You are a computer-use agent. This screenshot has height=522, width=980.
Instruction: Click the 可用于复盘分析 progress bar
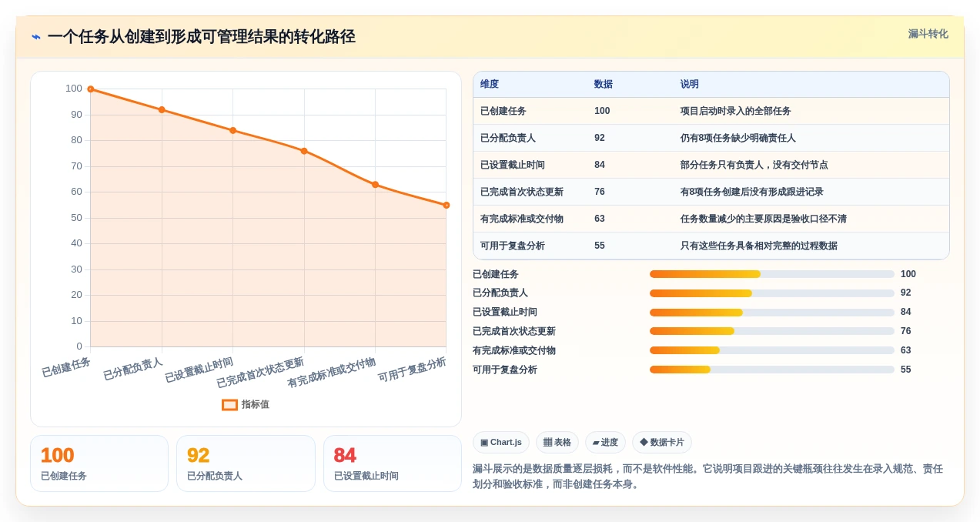(772, 370)
